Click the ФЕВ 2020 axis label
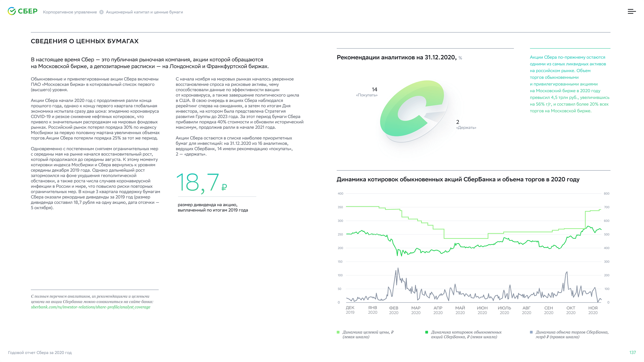The height and width of the screenshot is (362, 644). (x=394, y=310)
